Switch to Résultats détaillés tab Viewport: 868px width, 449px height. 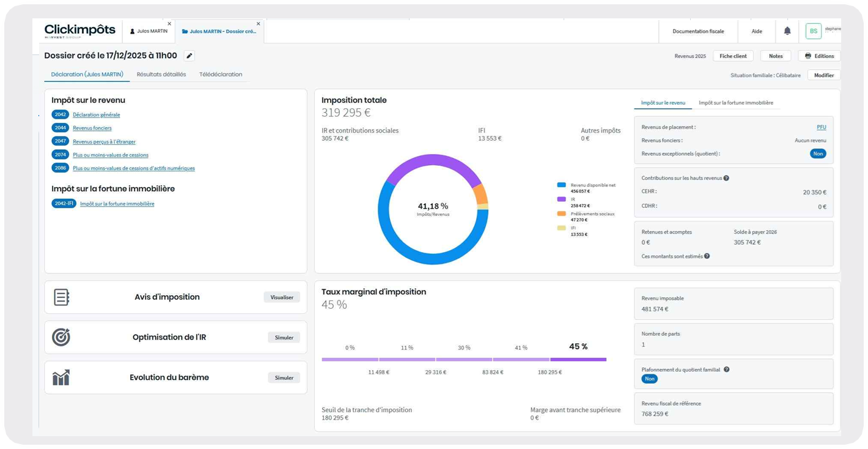click(161, 75)
